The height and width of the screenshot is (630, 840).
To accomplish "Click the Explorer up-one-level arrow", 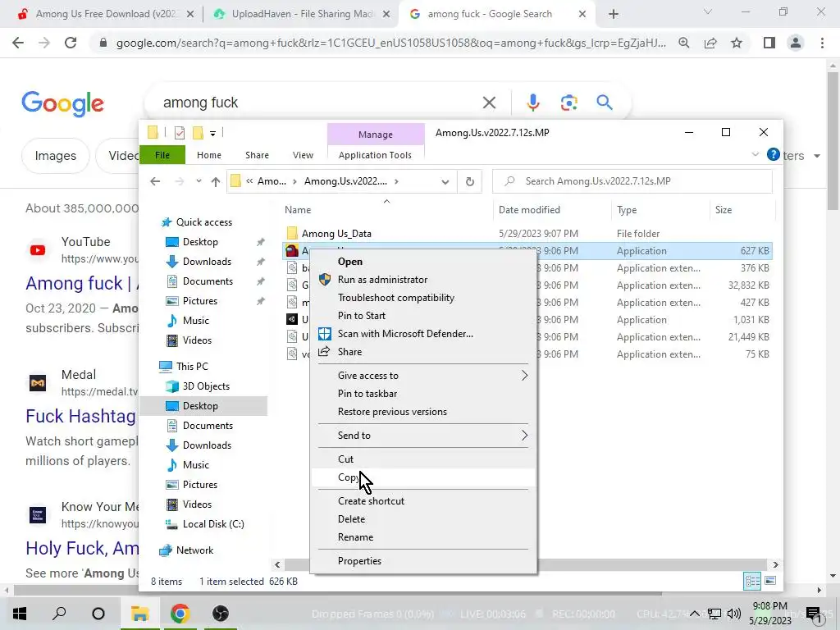I will click(216, 181).
